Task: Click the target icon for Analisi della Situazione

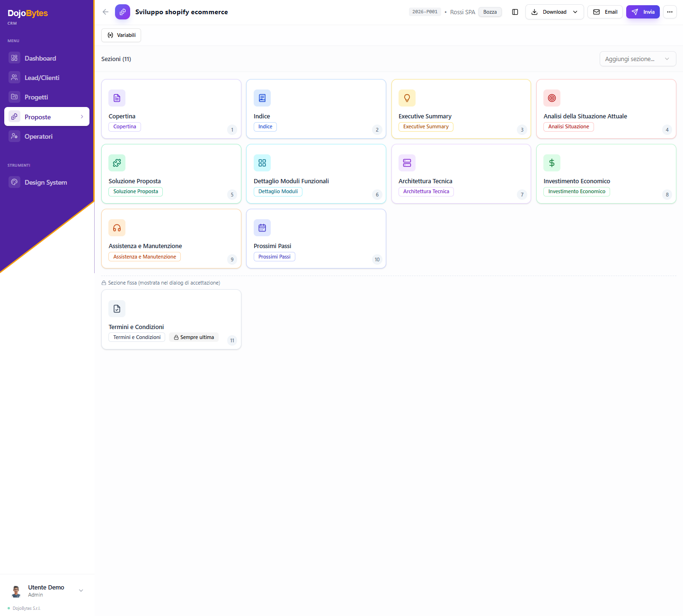Action: [x=552, y=98]
